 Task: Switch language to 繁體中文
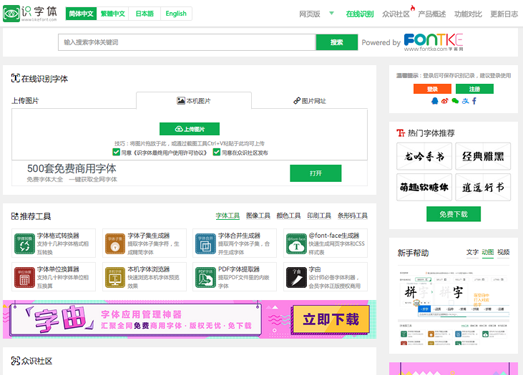(x=113, y=14)
